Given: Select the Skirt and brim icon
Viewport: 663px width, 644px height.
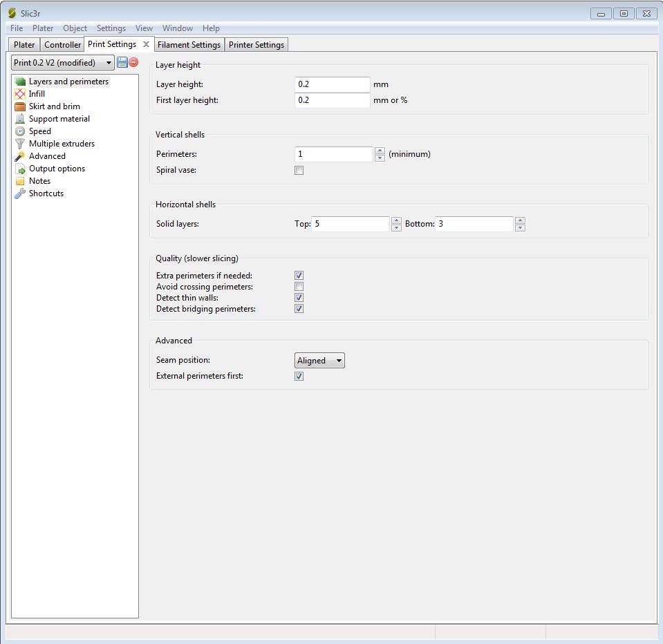Looking at the screenshot, I should (20, 106).
